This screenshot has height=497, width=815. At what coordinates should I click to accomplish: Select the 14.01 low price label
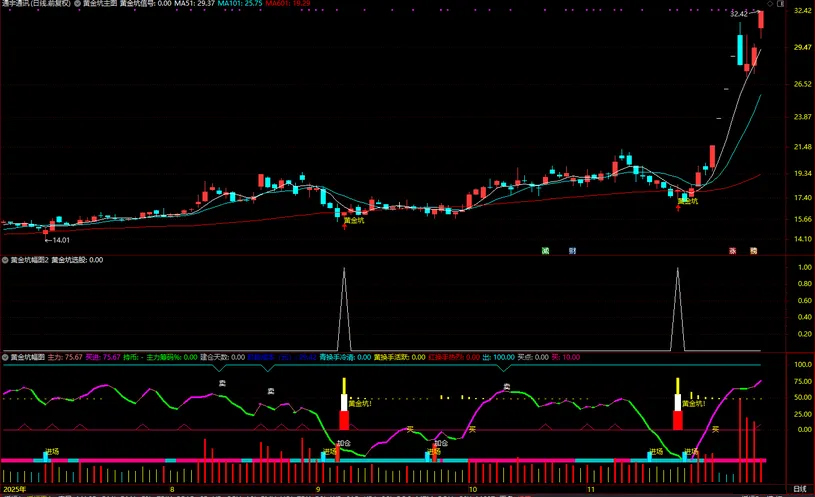58,240
